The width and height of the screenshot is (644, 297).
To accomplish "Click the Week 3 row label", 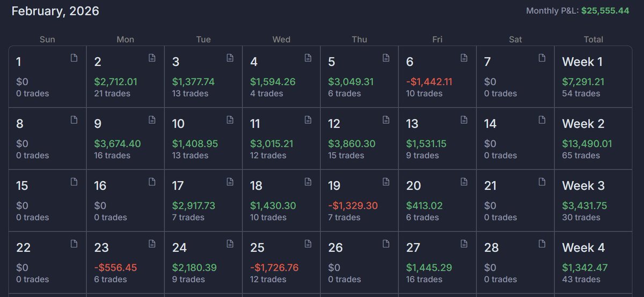I will (x=583, y=185).
